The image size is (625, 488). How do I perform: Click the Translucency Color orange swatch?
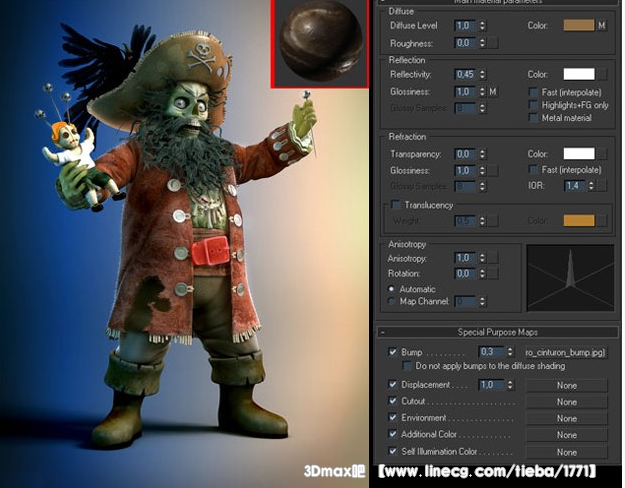[x=578, y=220]
